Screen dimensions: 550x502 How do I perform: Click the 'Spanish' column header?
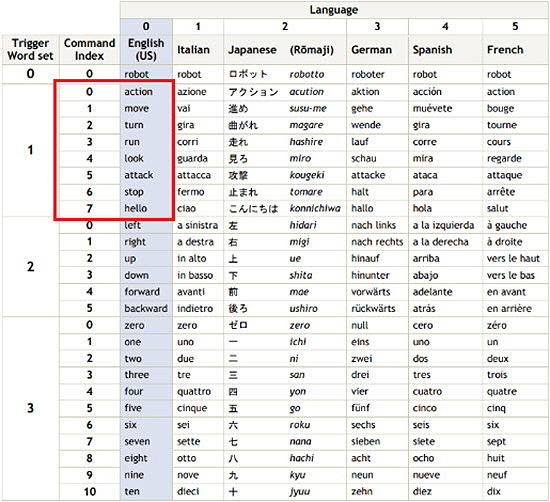point(432,50)
